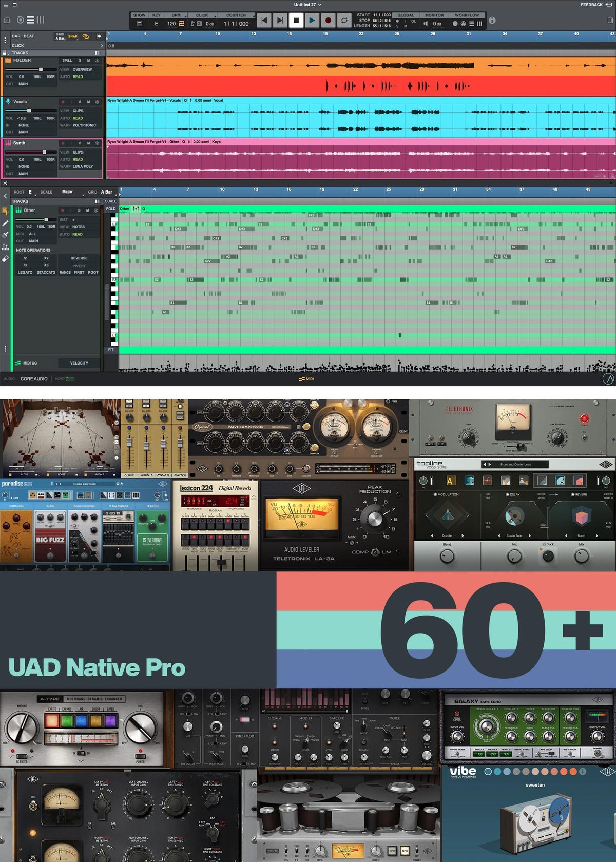This screenshot has width=616, height=862.
Task: Click the Other track instrument icon
Action: (18, 210)
